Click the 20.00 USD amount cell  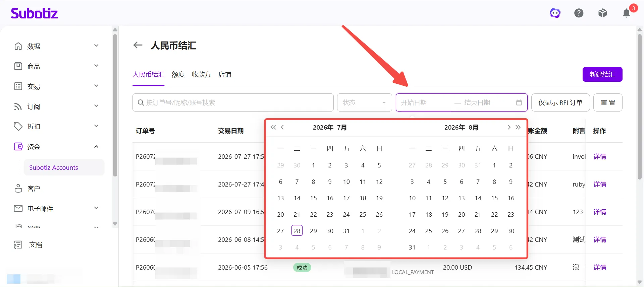457,267
